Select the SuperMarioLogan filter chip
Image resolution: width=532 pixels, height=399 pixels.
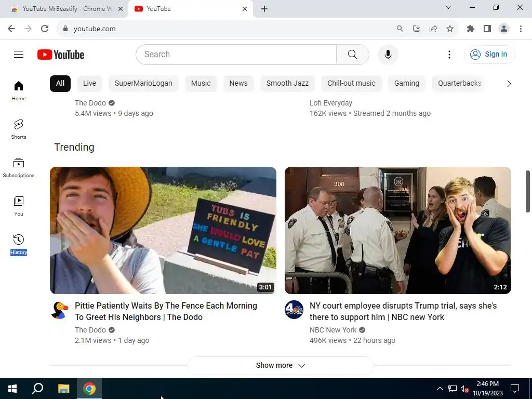click(x=143, y=84)
